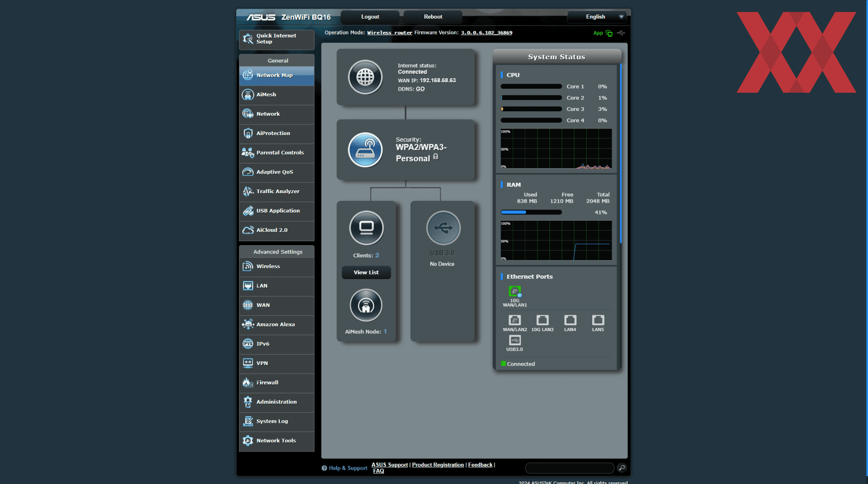Click the ASUS logo
Viewport: 868px width, 484px height.
[261, 17]
